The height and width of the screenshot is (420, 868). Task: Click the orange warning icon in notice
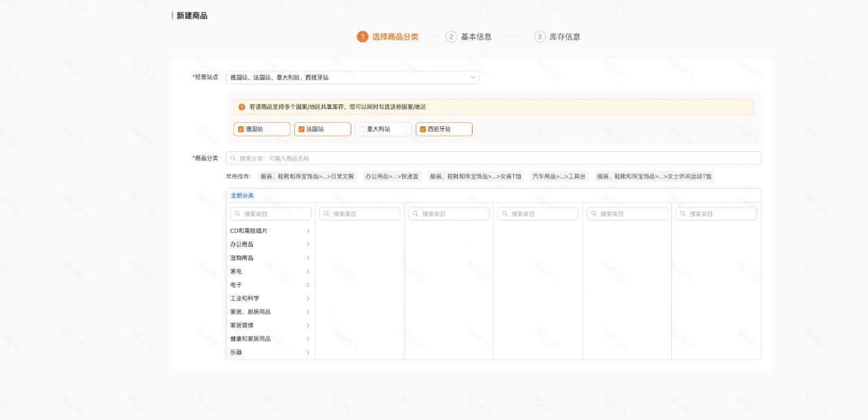coord(242,107)
